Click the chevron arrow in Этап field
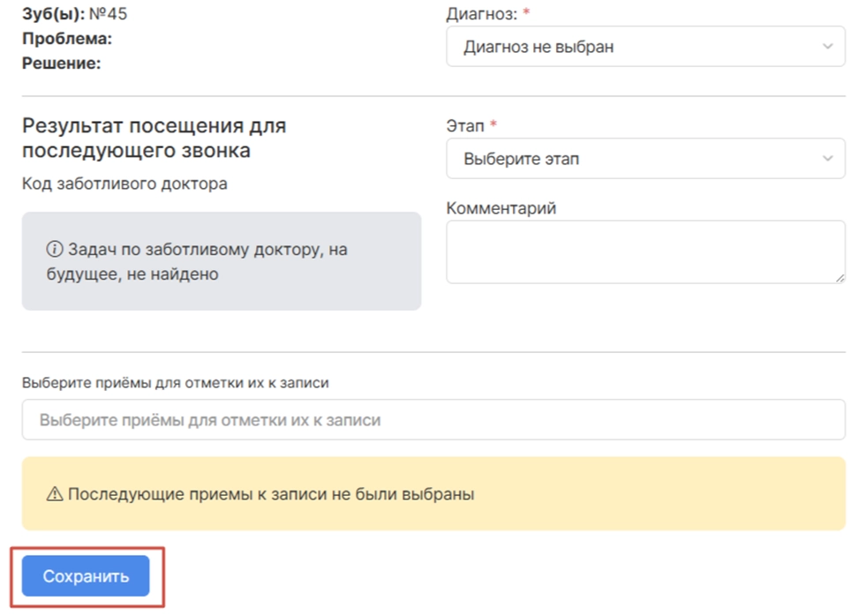Viewport: 859px width, 616px height. point(827,159)
